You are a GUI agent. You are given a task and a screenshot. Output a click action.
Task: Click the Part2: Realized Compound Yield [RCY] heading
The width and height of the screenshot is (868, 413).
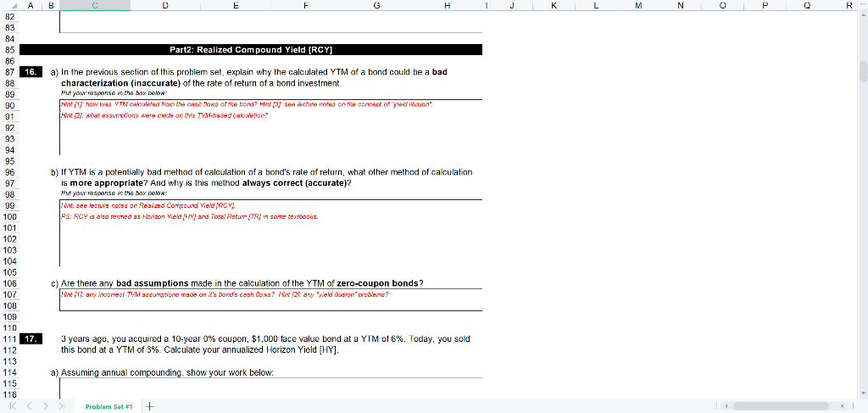251,50
